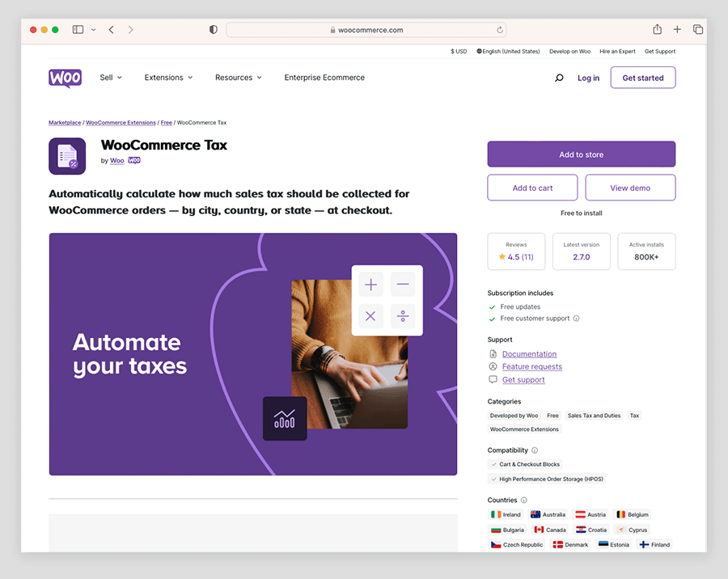Expand the Sell menu
The image size is (728, 579).
click(x=111, y=78)
